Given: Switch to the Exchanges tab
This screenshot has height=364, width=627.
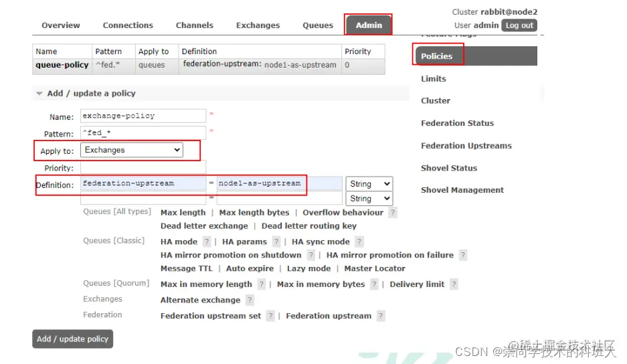Looking at the screenshot, I should pyautogui.click(x=258, y=25).
